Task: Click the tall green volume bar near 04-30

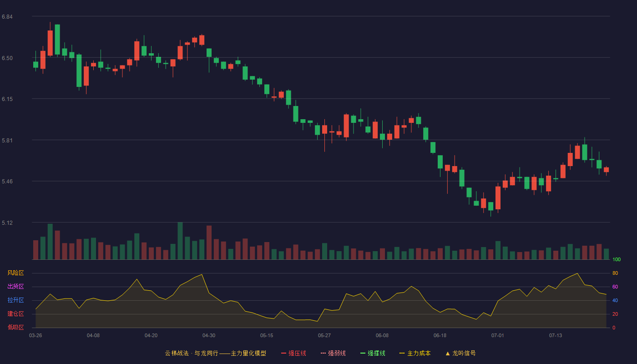Action: point(180,241)
